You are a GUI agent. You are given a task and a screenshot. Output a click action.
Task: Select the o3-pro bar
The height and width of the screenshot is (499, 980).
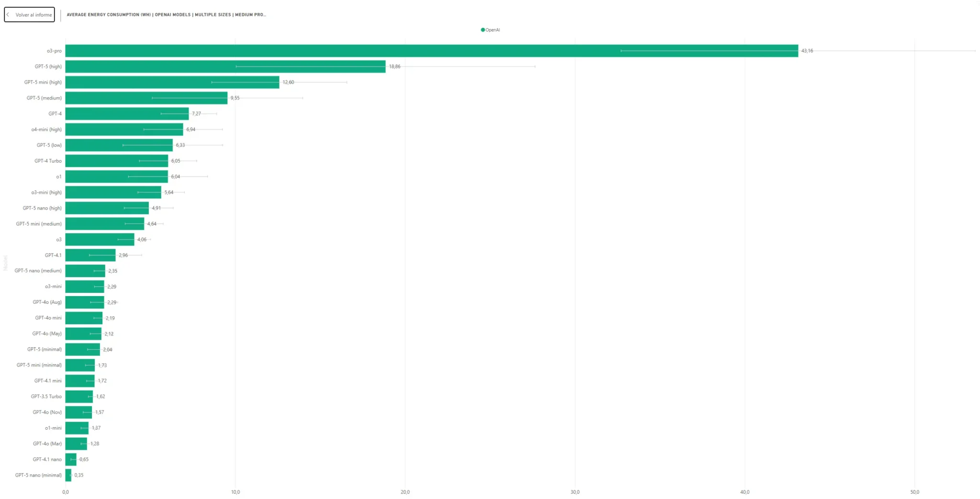click(432, 51)
